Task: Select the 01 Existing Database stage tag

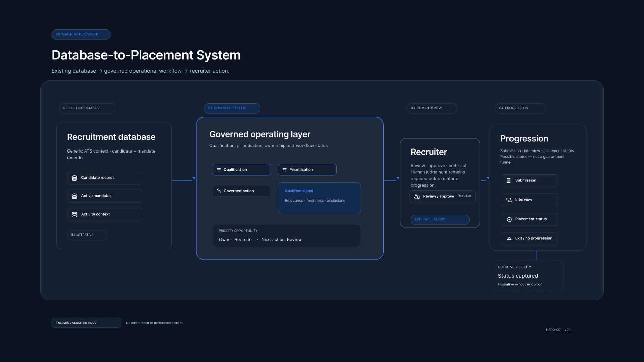Action: (x=87, y=108)
